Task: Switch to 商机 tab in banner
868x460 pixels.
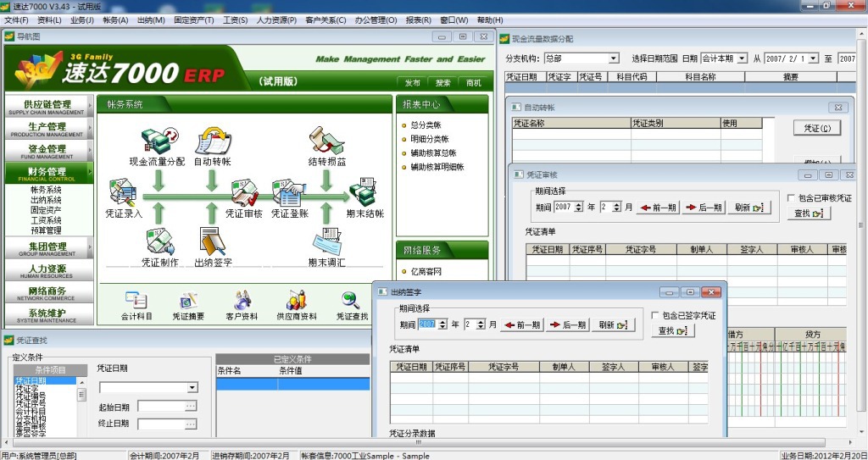Action: click(x=473, y=82)
